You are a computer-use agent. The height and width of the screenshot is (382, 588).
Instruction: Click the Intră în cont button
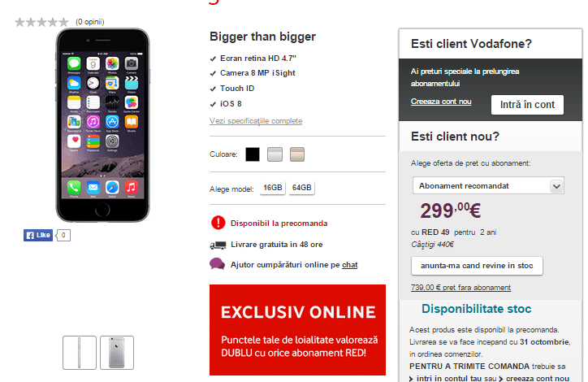(527, 105)
